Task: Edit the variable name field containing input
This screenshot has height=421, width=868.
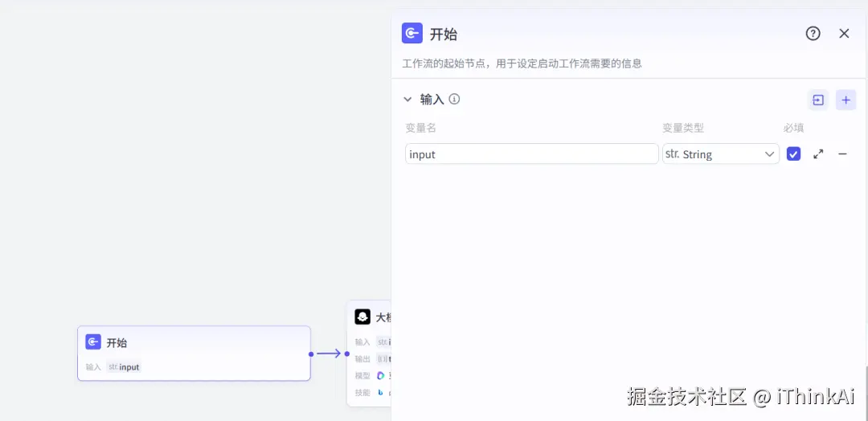Action: click(x=531, y=154)
